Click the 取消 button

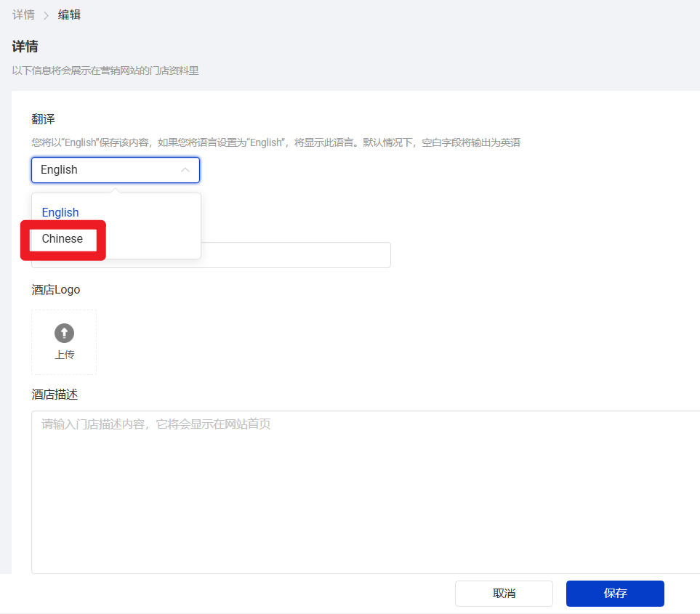504,593
